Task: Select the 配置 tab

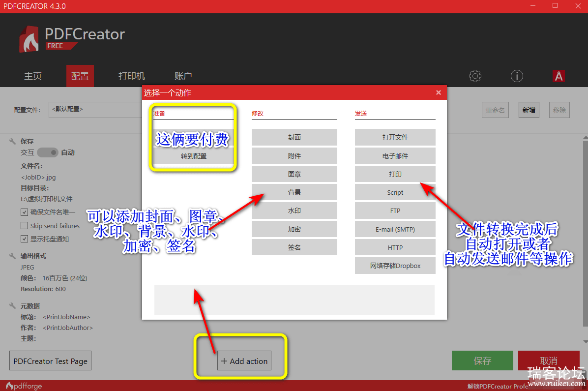Action: [x=80, y=76]
